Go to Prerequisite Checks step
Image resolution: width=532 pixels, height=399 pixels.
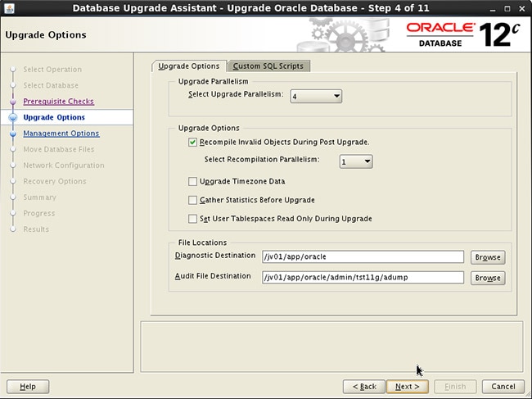(59, 102)
